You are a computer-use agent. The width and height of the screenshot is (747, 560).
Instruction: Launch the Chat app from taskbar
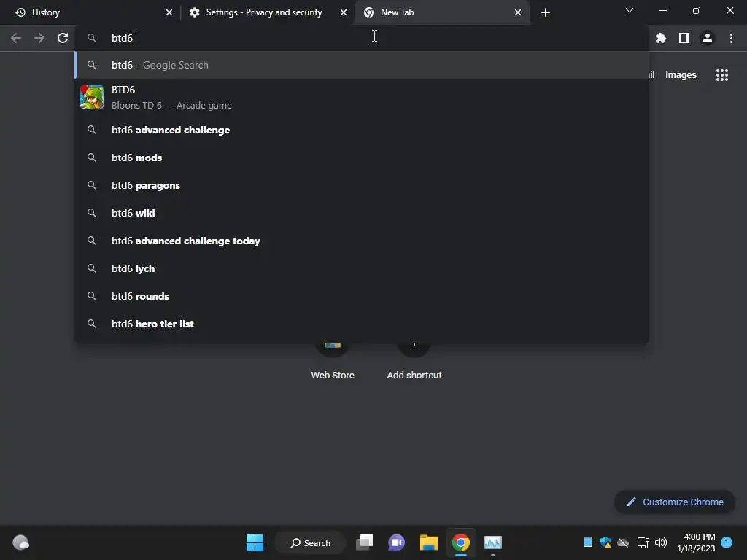pos(396,542)
